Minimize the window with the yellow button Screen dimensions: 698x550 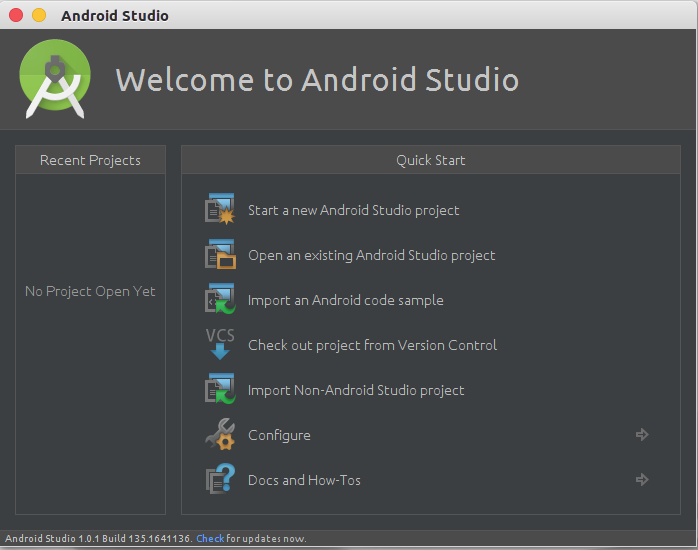(x=39, y=15)
